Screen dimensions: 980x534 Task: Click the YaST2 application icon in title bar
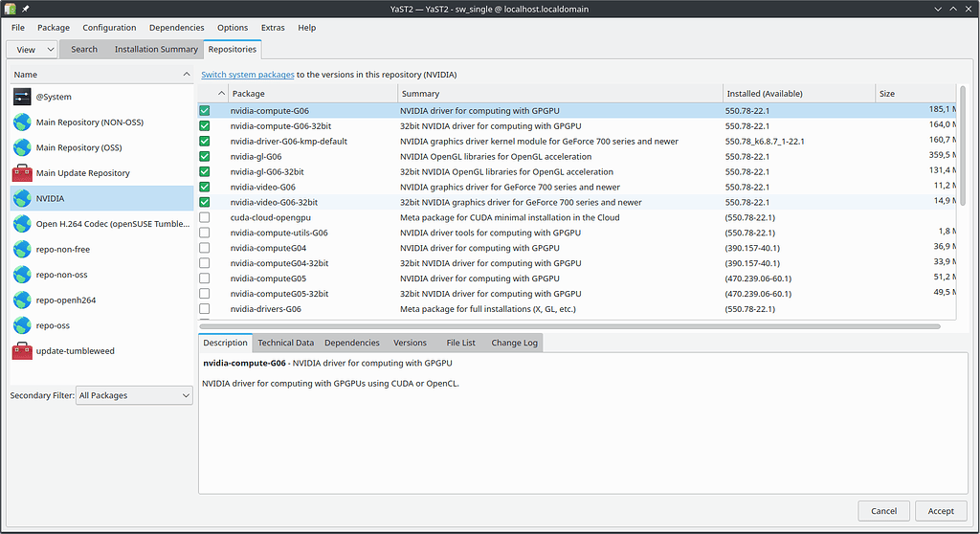10,9
